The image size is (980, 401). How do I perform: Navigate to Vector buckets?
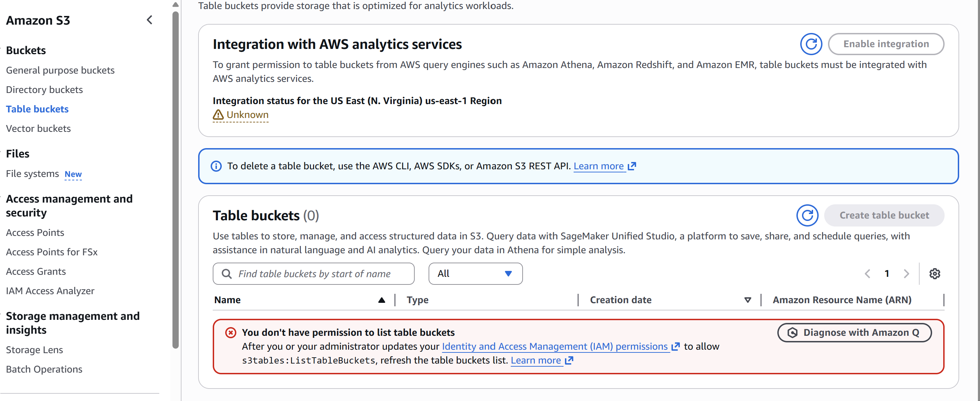click(x=39, y=128)
